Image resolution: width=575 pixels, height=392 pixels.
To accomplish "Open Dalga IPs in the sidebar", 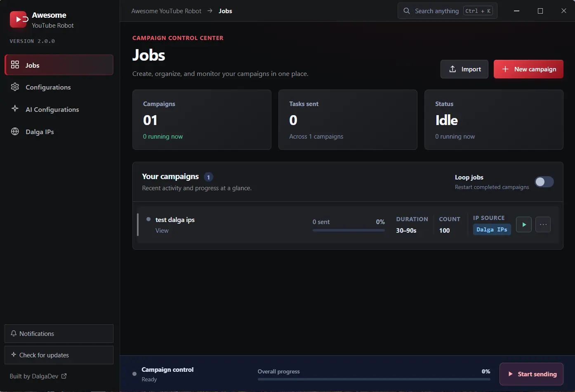I will click(59, 132).
